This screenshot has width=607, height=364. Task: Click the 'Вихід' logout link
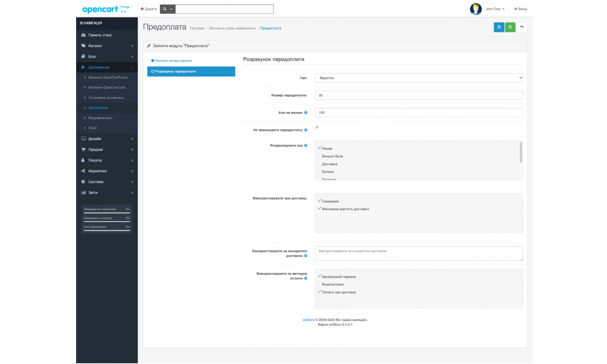[x=520, y=9]
